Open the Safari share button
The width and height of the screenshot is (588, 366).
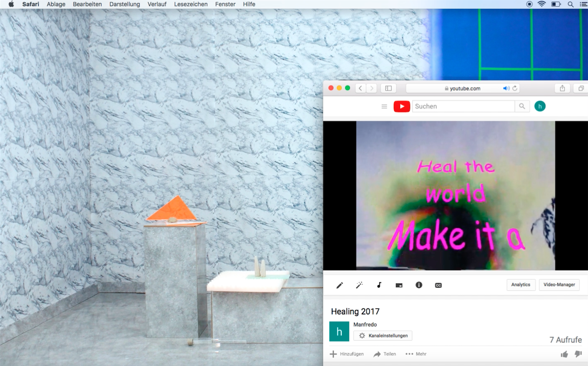coord(562,88)
